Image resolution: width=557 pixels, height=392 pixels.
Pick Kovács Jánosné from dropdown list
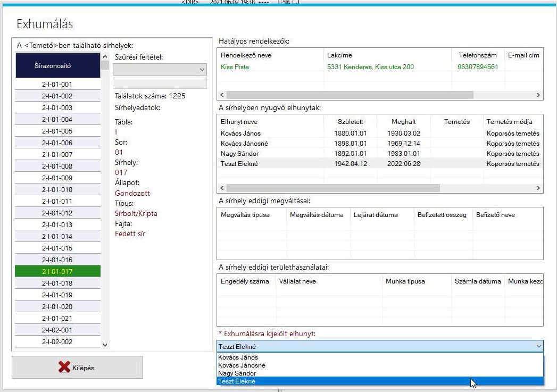(x=242, y=365)
